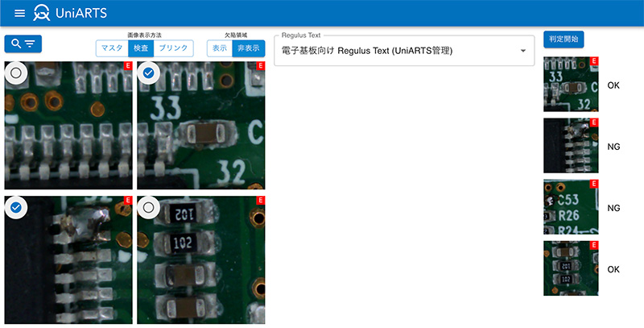Click NG label beside C53 thumbnail

tap(613, 208)
